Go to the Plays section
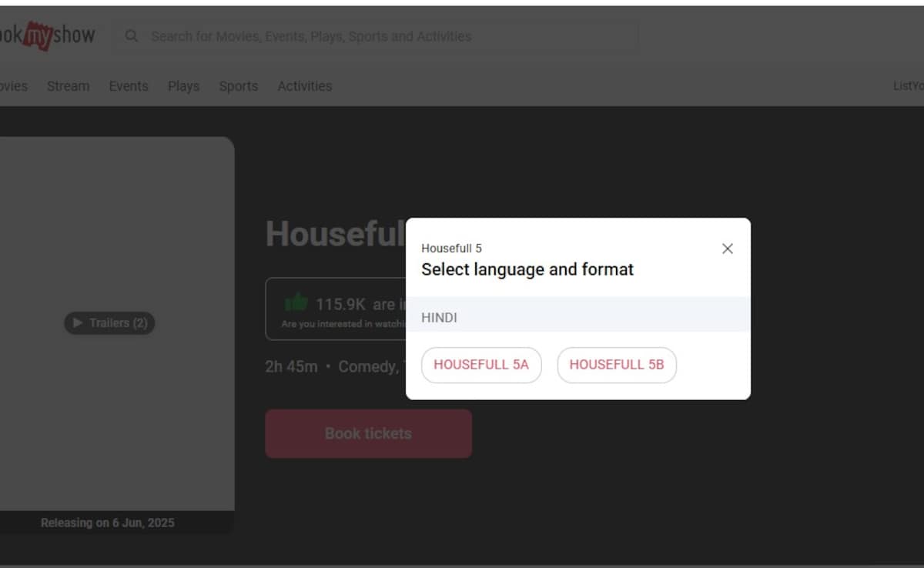Screen dimensions: 924x568 183,86
